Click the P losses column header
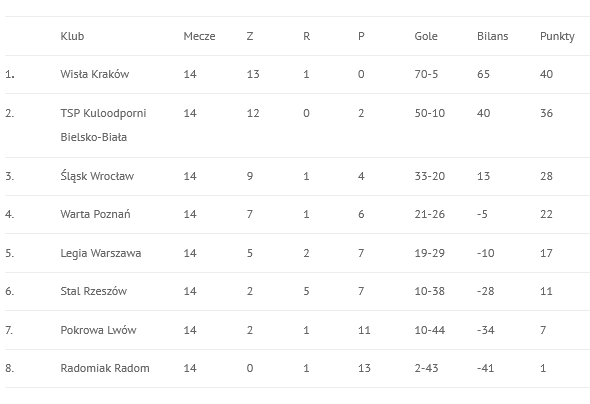This screenshot has width=590, height=404. 361,36
